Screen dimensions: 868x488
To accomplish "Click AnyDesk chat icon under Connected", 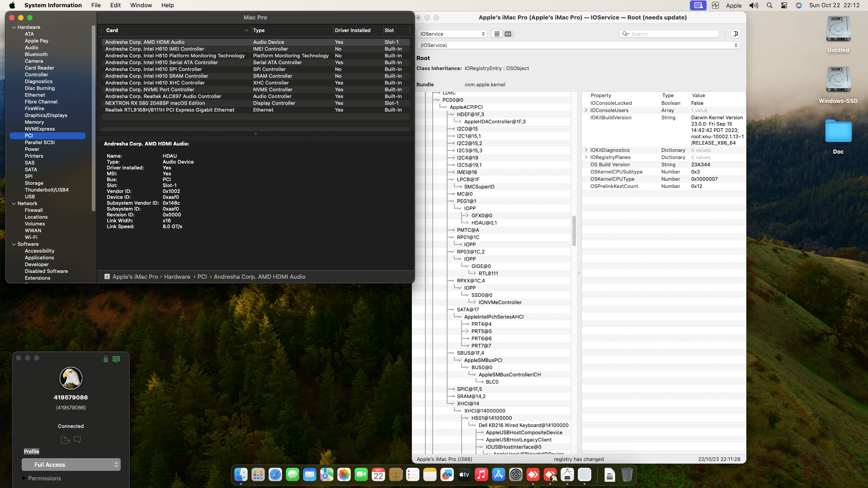I will (77, 439).
